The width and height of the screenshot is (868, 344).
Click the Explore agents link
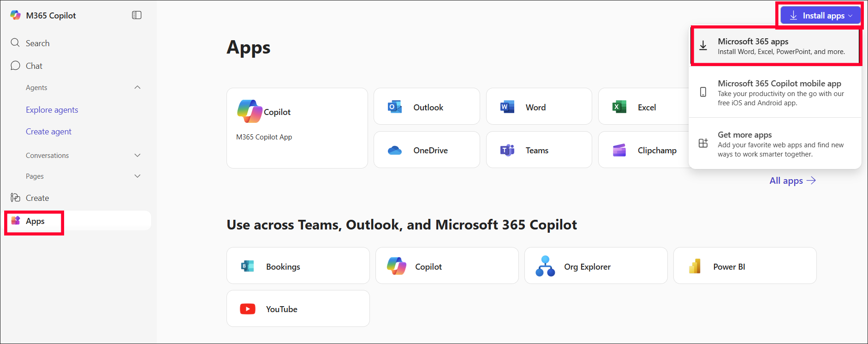click(52, 109)
